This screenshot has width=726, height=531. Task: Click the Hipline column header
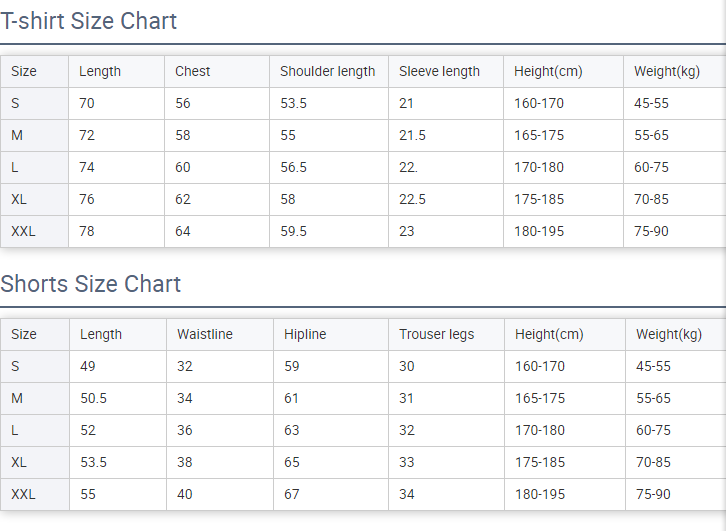[x=305, y=334]
